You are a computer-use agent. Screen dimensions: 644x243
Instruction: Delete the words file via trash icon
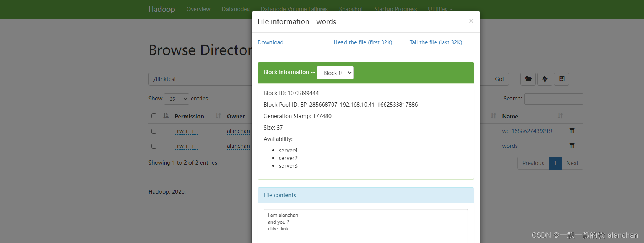coord(572,146)
